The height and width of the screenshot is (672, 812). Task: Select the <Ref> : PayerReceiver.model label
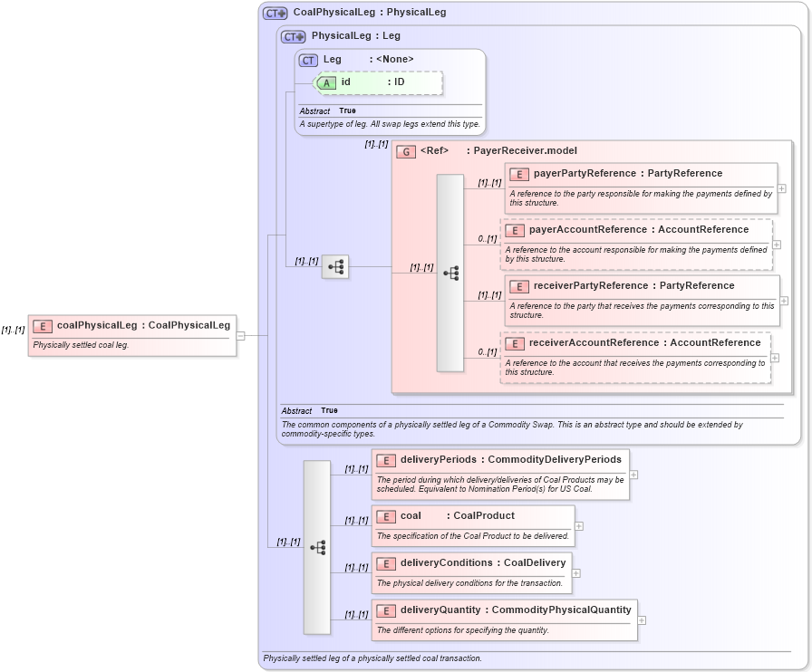point(498,150)
